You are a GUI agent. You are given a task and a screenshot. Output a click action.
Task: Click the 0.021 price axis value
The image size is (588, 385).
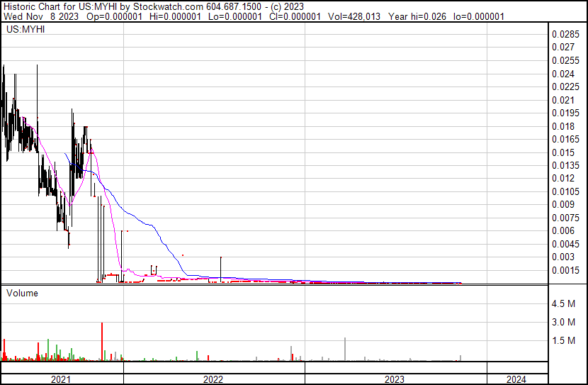tap(563, 100)
